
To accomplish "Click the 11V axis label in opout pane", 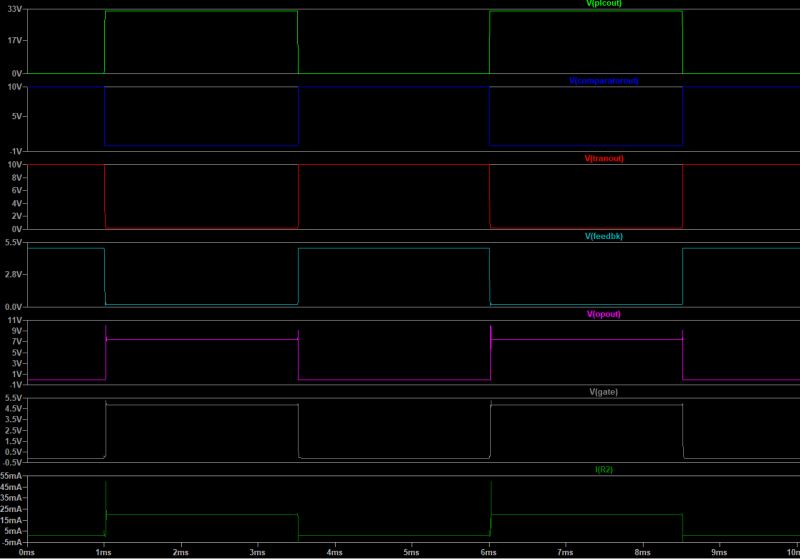I will coord(15,320).
